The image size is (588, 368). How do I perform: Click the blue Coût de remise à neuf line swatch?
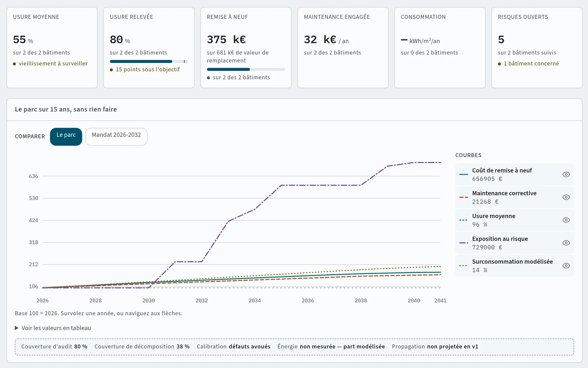(x=464, y=174)
